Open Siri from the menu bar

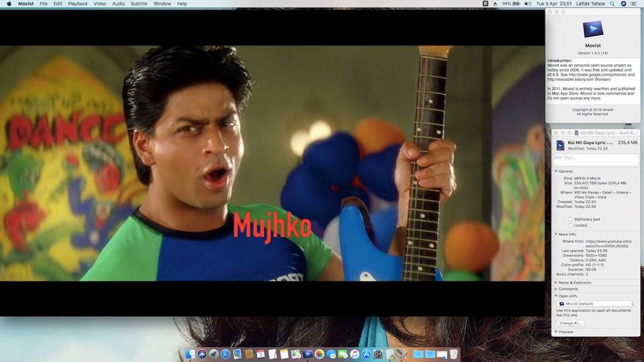pos(623,4)
